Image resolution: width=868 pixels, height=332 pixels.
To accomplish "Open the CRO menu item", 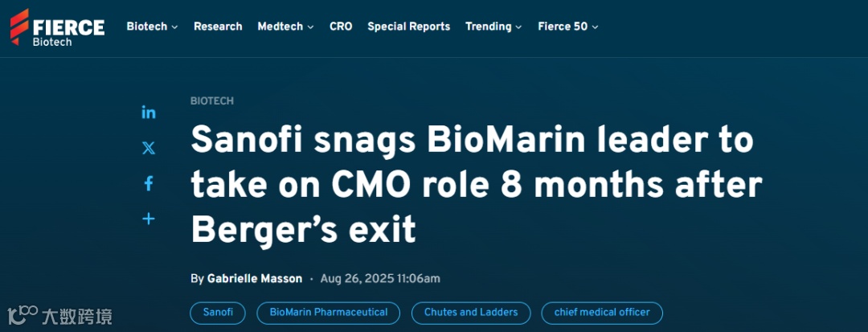I will [x=341, y=27].
